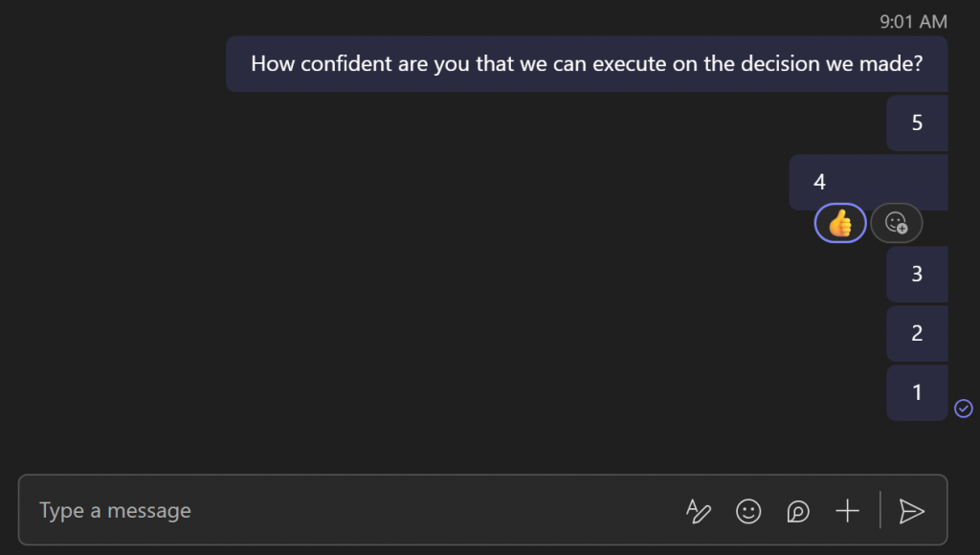Viewport: 980px width, 555px height.
Task: Click the Loop components icon
Action: coord(797,511)
